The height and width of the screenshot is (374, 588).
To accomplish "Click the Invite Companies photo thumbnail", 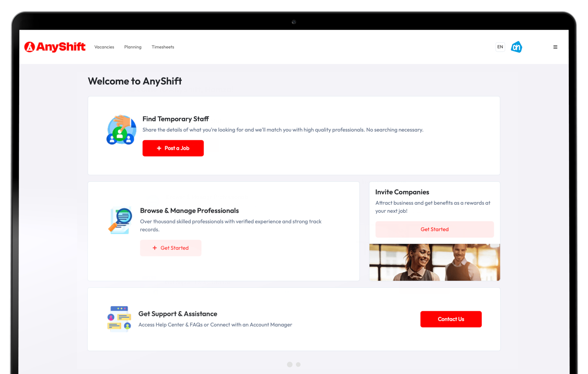I will [434, 262].
